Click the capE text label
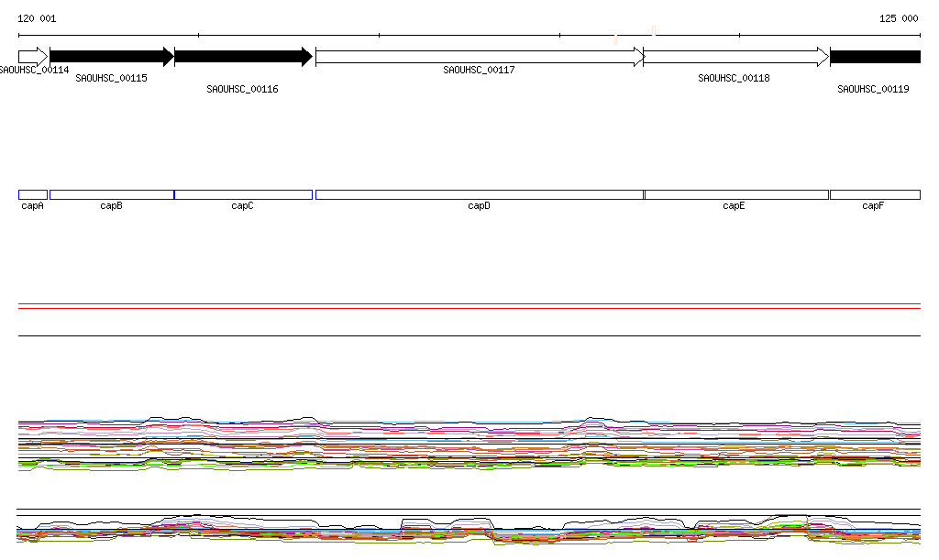 [x=734, y=206]
